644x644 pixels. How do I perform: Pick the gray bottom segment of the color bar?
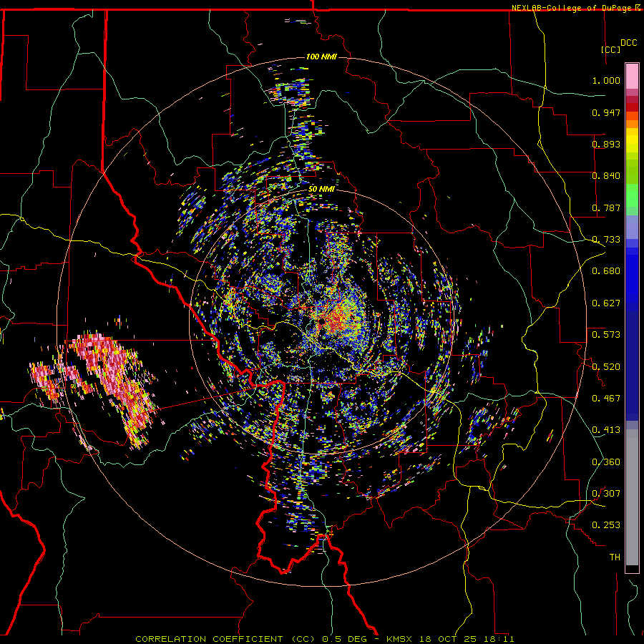[x=632, y=497]
